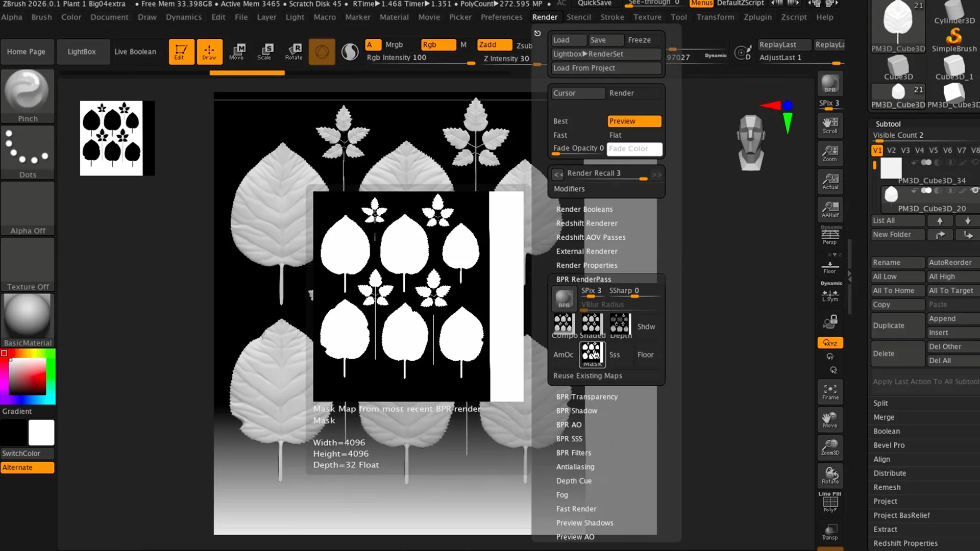
Task: Expand the Render Booleans section
Action: tap(584, 209)
